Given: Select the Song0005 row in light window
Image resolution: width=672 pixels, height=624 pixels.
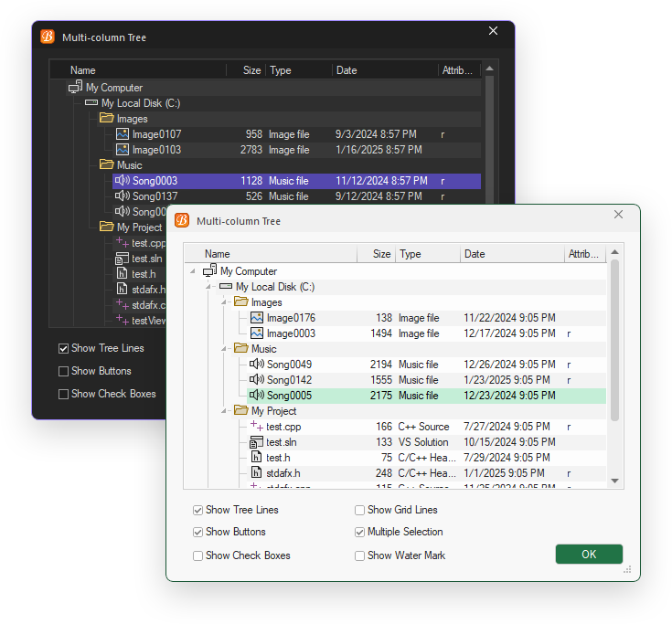Looking at the screenshot, I should [426, 396].
